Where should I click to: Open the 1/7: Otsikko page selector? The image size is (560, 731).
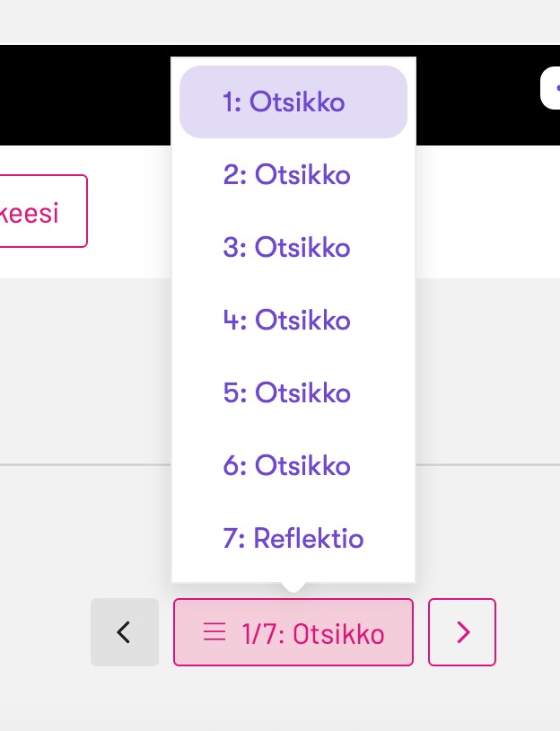[x=293, y=632]
